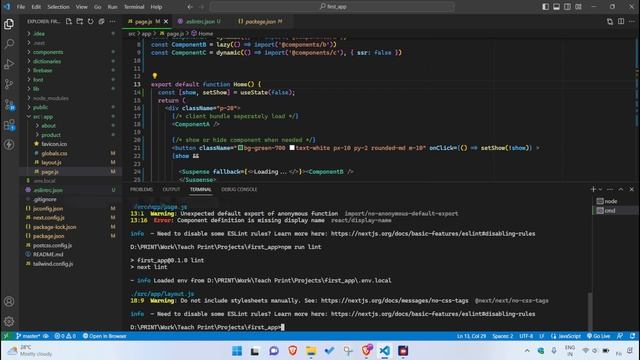Open the Search view in activity bar
This screenshot has height=360, width=640.
tap(9, 44)
